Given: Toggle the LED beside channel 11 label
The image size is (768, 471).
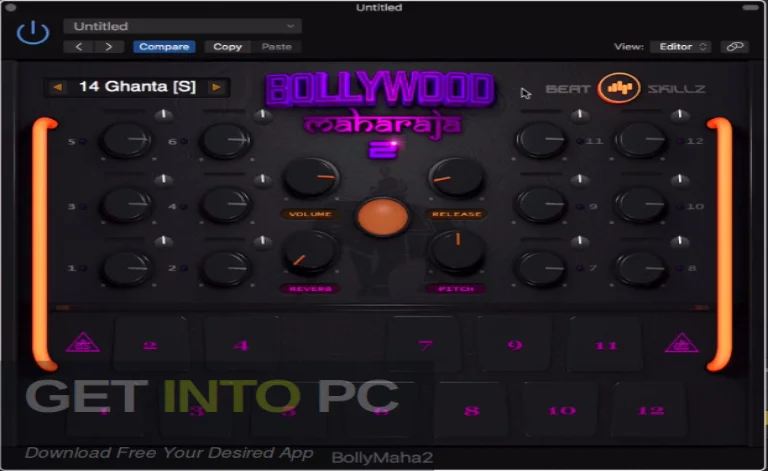Looking at the screenshot, I should (580, 141).
